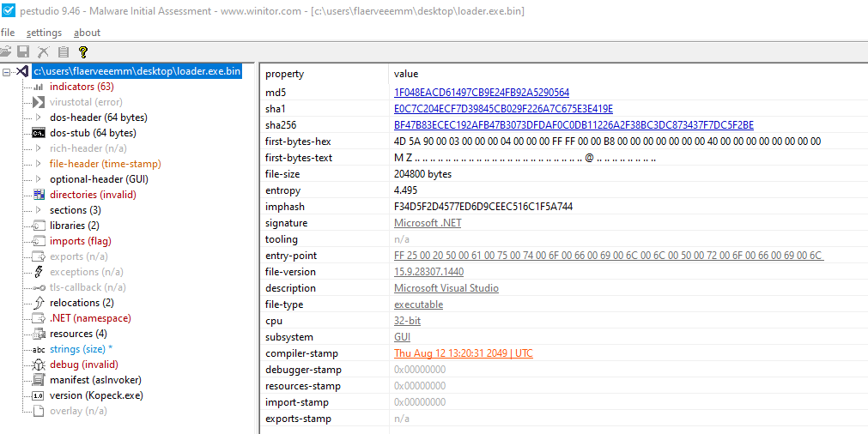The width and height of the screenshot is (868, 434).
Task: Select the debug (invalid) bug icon
Action: [x=39, y=365]
